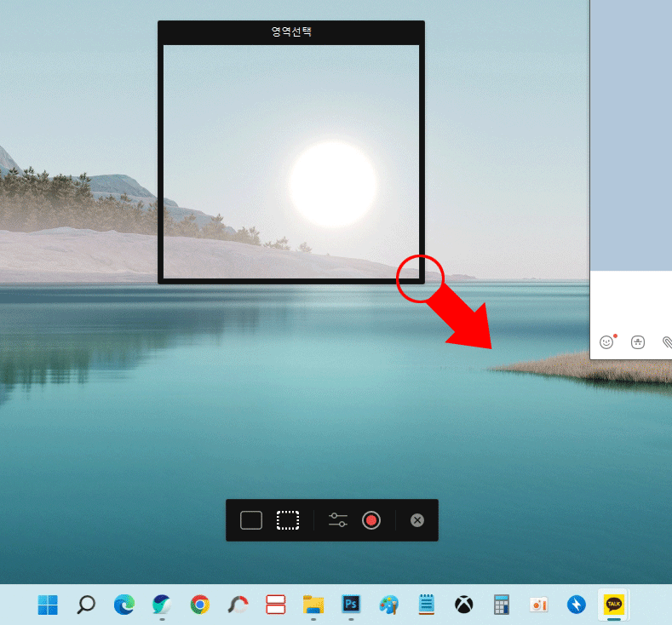Launch Naver Whale browser from the taskbar
The width and height of the screenshot is (672, 625).
[x=162, y=605]
